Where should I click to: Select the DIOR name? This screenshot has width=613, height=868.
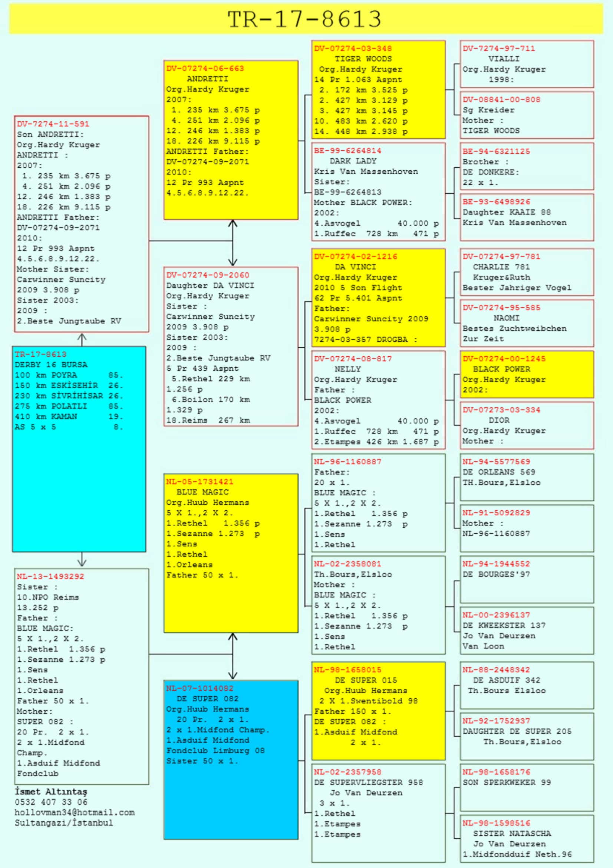(499, 420)
